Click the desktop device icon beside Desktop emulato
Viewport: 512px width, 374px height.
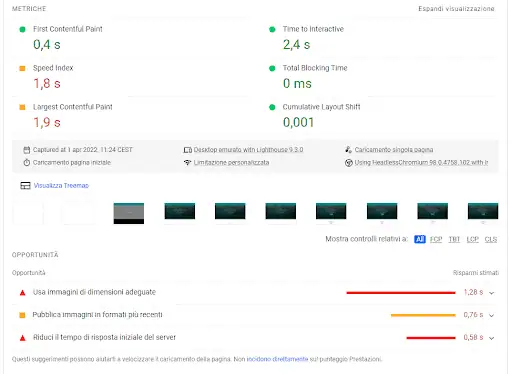tap(188, 150)
